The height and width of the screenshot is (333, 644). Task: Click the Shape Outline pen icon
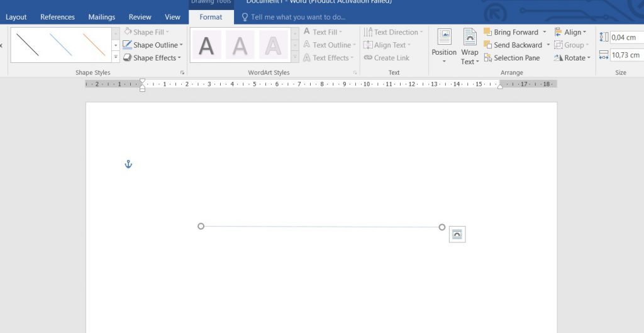point(127,45)
